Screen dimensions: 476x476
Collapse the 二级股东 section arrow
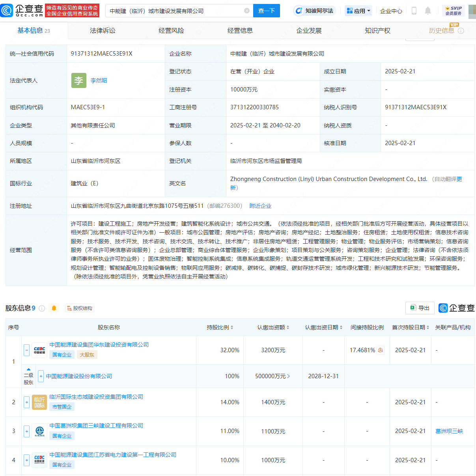click(28, 370)
